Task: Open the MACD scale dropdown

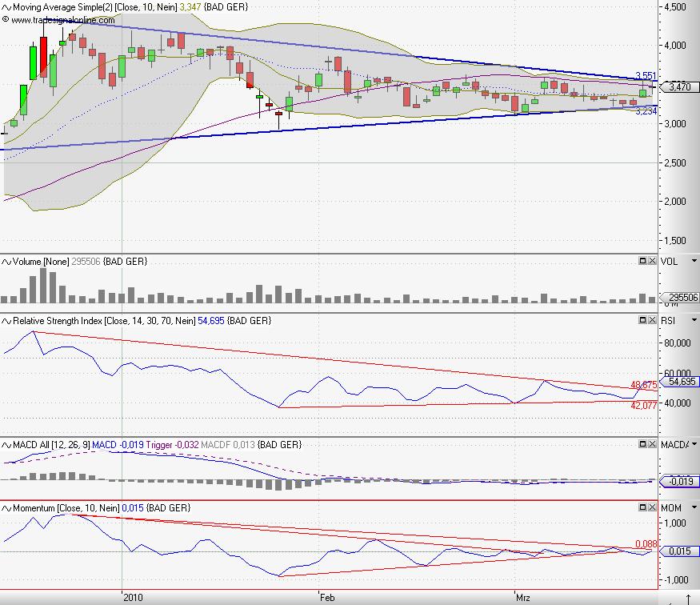Action: (693, 443)
